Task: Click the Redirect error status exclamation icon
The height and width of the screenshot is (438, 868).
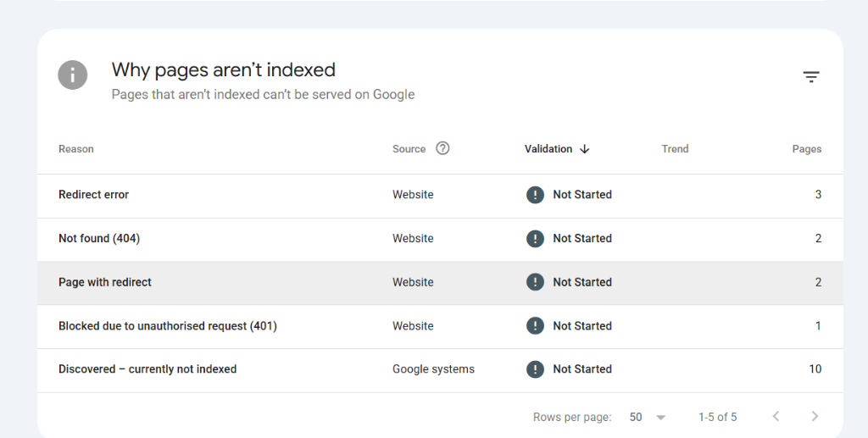Action: [x=535, y=195]
